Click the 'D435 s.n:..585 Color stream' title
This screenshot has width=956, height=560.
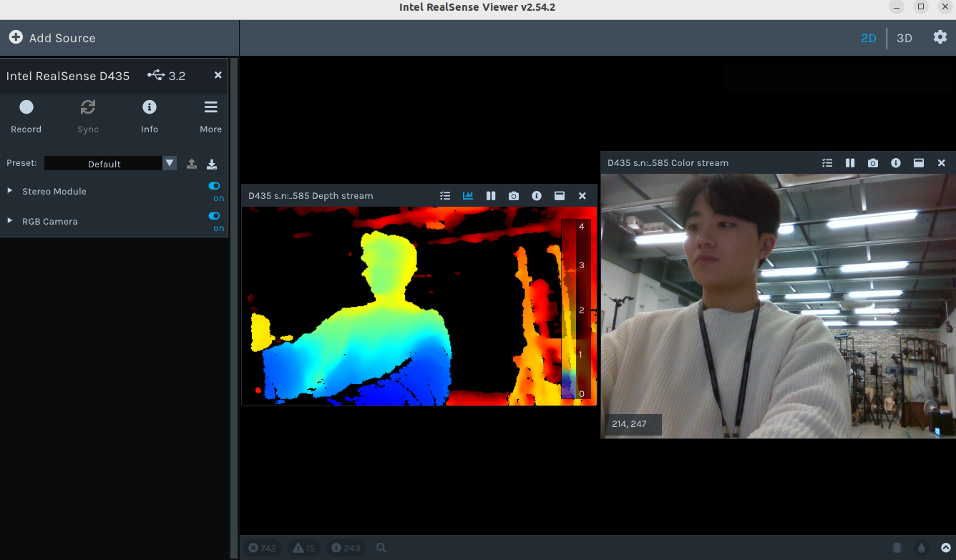click(668, 162)
